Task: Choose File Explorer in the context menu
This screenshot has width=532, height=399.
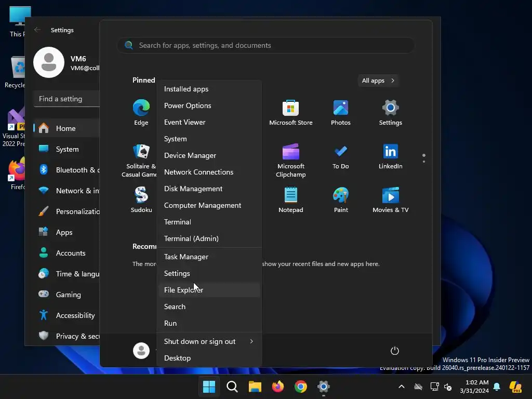Action: click(x=209, y=290)
